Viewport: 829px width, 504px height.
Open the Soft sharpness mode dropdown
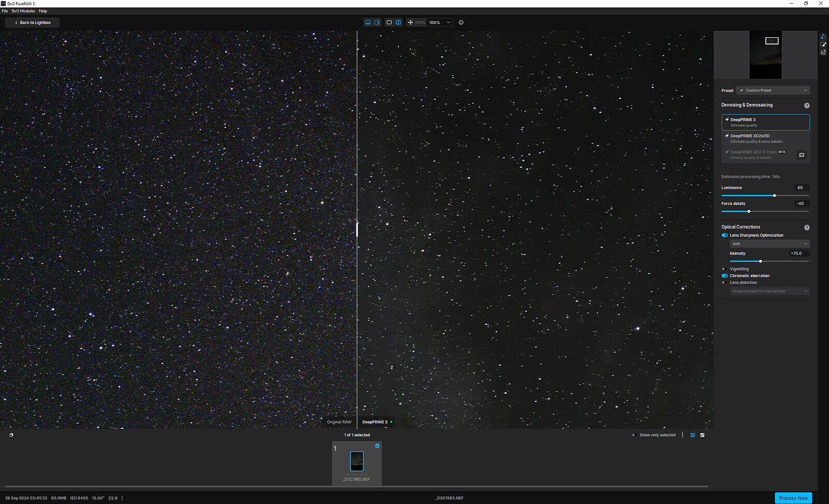[769, 243]
